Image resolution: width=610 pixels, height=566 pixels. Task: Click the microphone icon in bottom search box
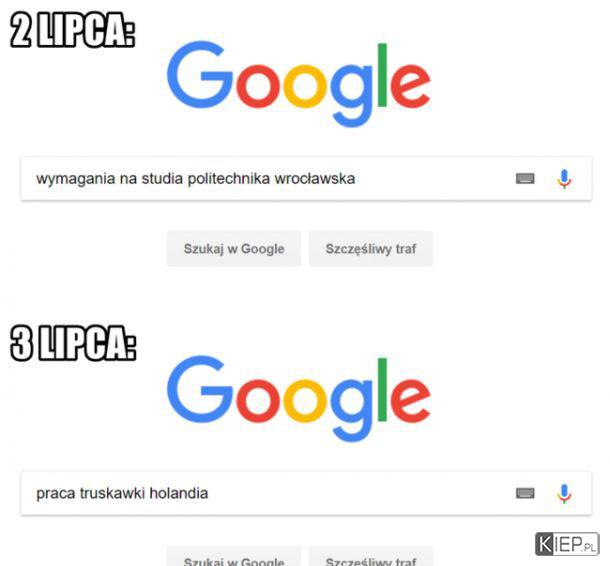(x=564, y=494)
